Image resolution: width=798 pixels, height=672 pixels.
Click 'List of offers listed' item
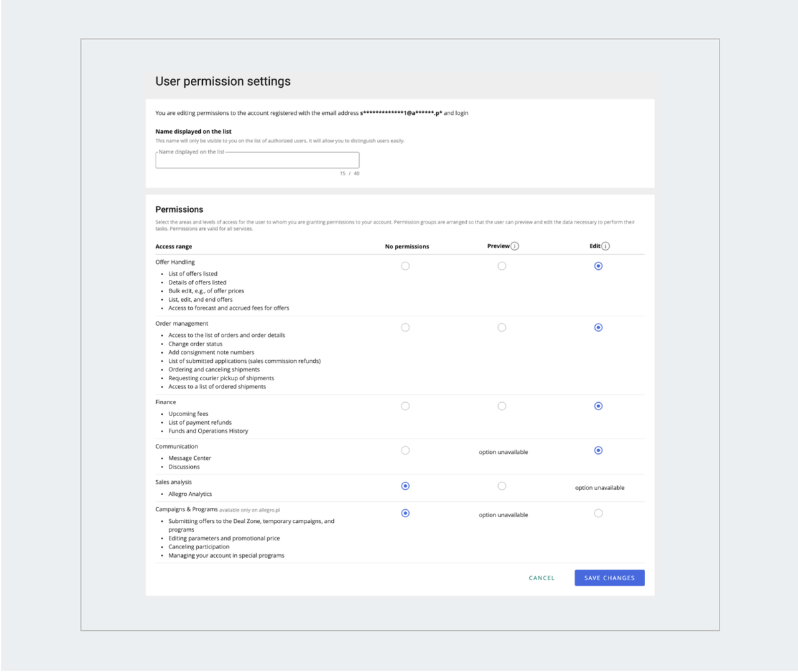tap(193, 274)
